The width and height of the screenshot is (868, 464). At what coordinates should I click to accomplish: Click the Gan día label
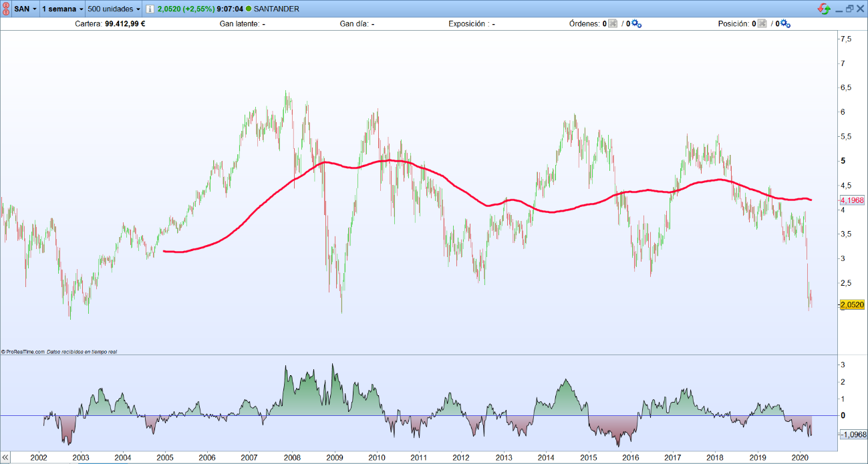354,24
